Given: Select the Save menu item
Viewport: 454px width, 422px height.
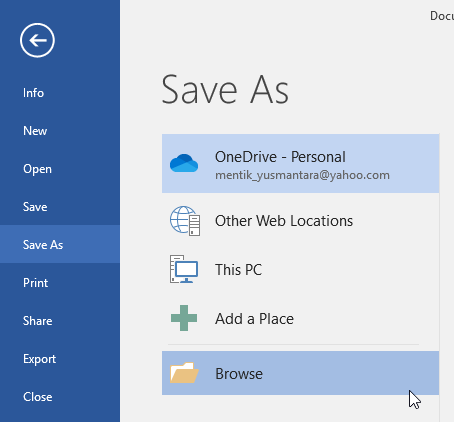Looking at the screenshot, I should click(x=60, y=207).
